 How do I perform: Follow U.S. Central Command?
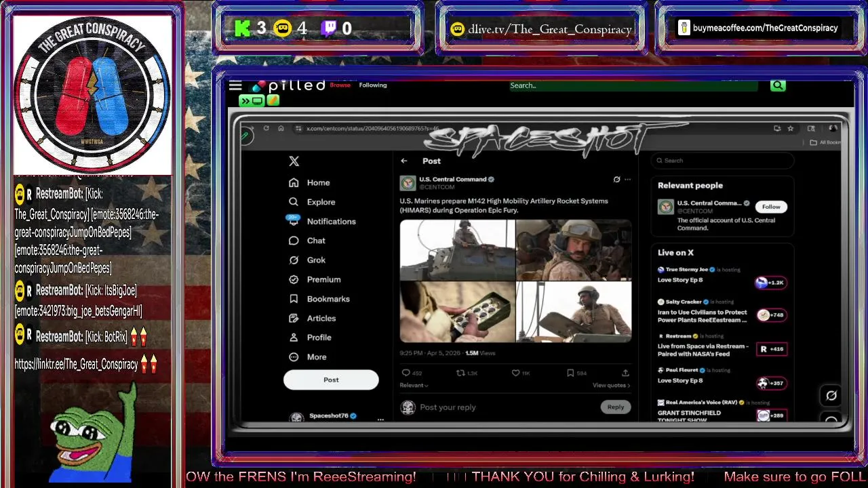(771, 207)
